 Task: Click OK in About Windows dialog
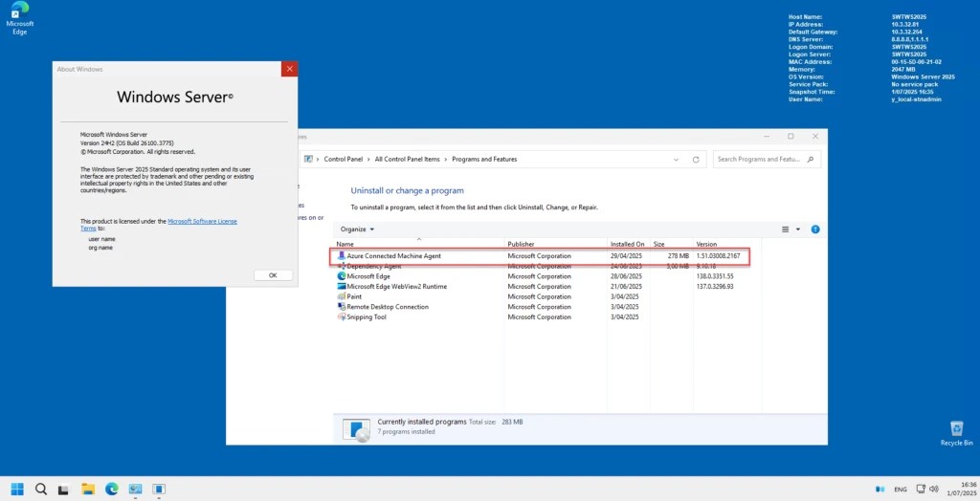pos(273,274)
